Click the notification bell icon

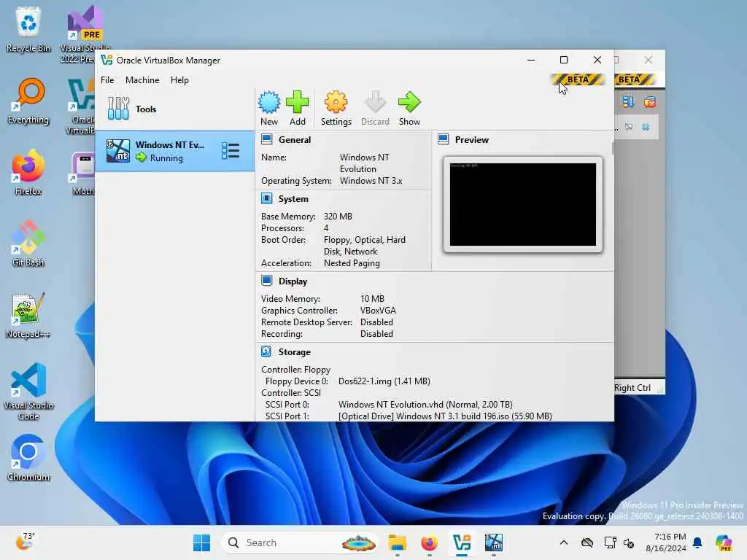click(x=697, y=542)
